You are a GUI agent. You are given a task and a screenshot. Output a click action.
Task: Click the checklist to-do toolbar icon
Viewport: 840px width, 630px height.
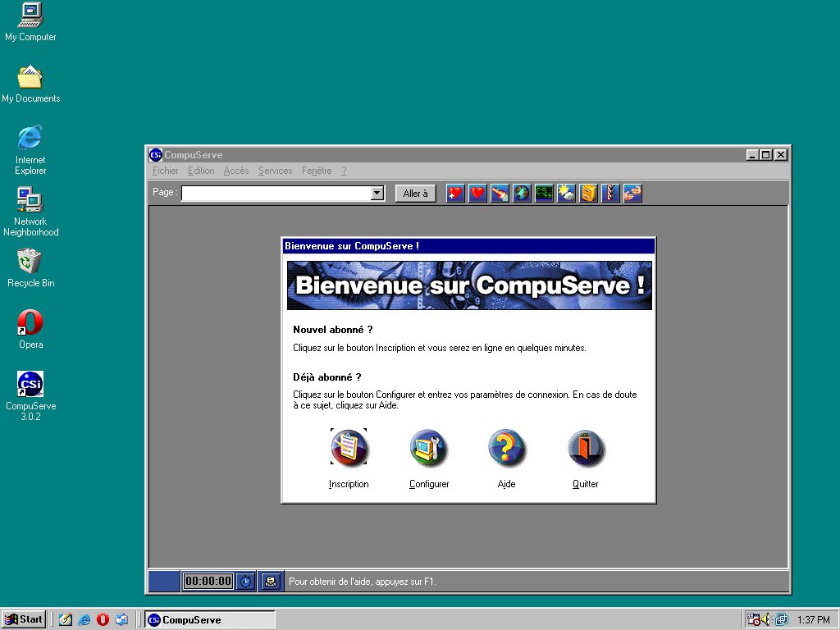(x=610, y=193)
